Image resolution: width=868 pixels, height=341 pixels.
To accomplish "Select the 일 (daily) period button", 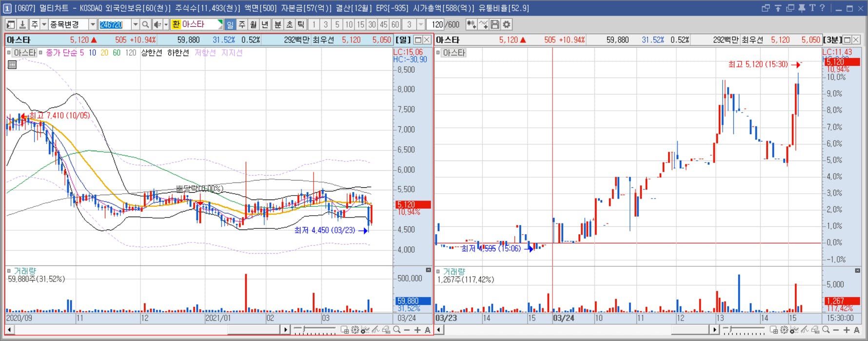I will [230, 24].
